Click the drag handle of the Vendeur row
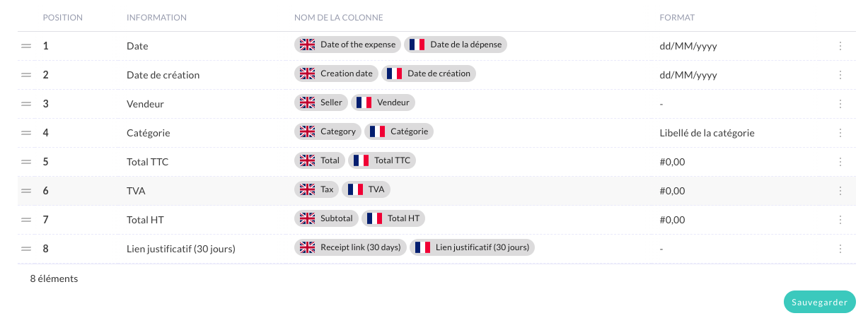Image resolution: width=868 pixels, height=323 pixels. point(26,104)
